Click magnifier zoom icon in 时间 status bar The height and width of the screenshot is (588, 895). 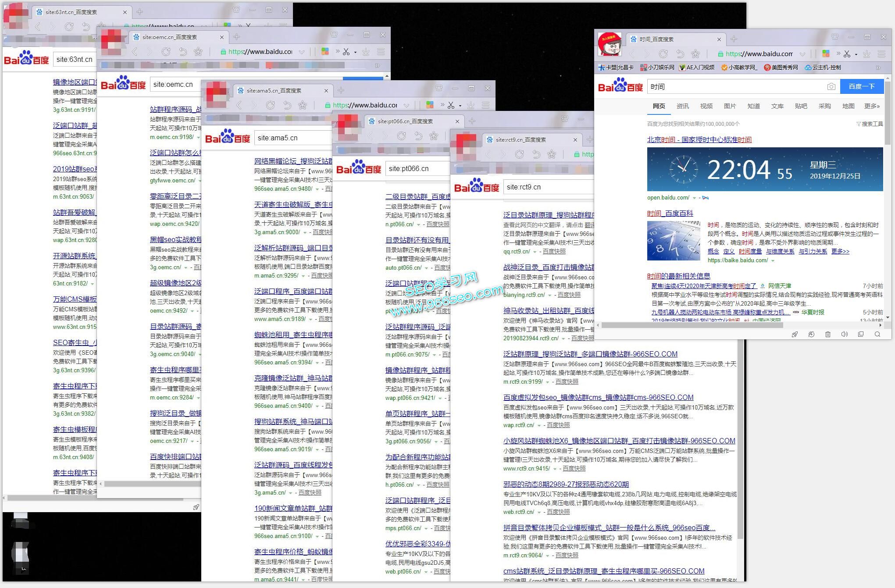877,335
